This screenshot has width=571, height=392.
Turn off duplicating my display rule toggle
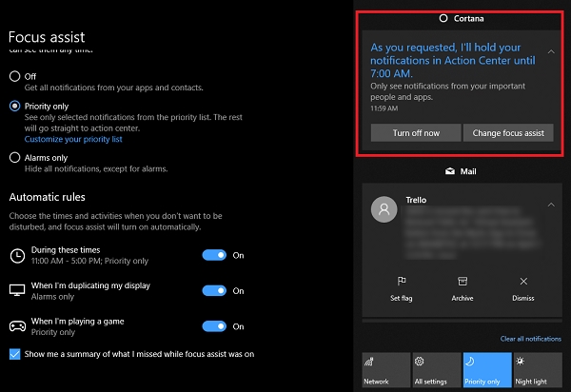click(214, 290)
